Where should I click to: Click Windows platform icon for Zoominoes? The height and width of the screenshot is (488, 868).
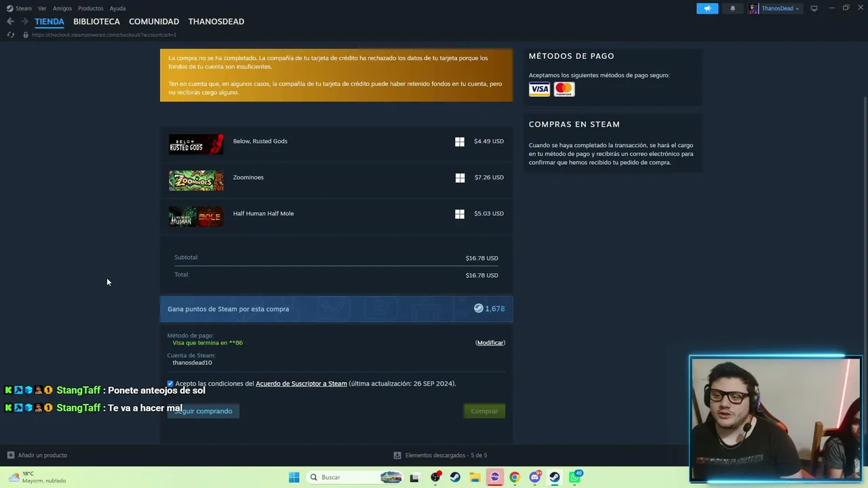click(460, 178)
